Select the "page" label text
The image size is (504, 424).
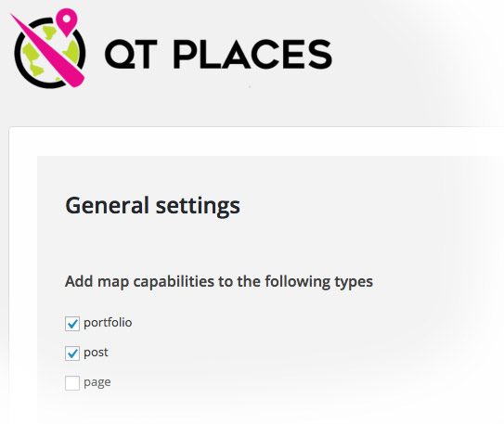click(97, 382)
